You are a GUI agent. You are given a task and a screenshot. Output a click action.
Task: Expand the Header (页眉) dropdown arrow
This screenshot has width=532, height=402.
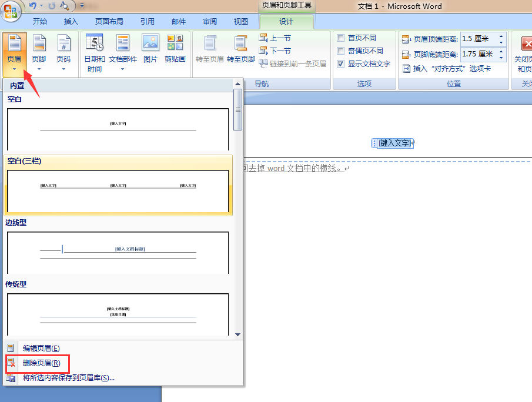point(14,69)
